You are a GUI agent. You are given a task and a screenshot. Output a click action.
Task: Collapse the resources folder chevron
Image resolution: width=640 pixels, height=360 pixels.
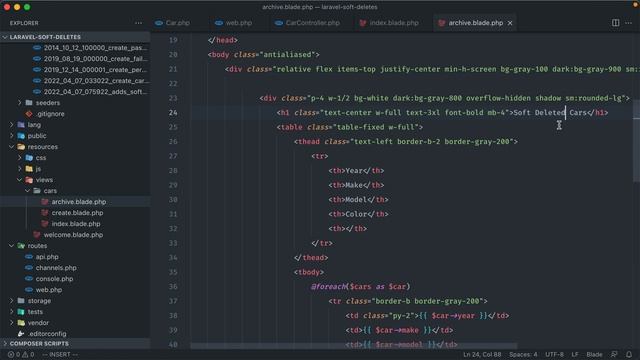[x=12, y=147]
